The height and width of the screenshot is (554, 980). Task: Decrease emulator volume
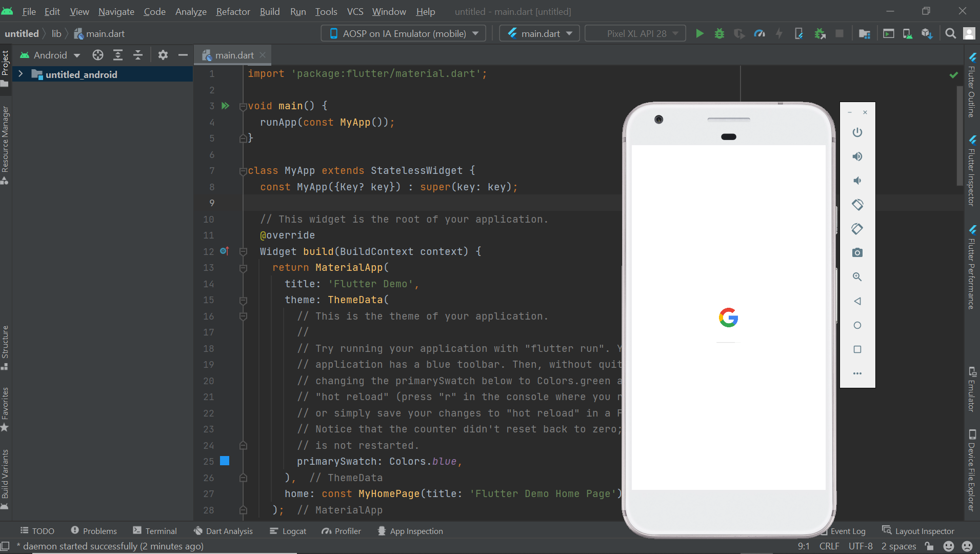point(857,181)
